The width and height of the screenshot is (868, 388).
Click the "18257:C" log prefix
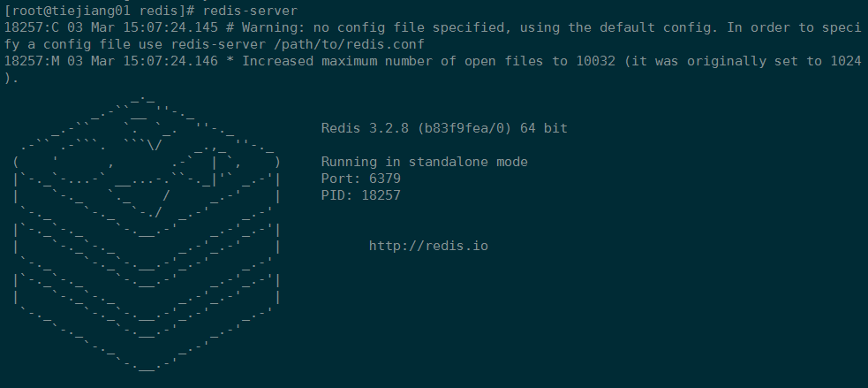pyautogui.click(x=32, y=27)
